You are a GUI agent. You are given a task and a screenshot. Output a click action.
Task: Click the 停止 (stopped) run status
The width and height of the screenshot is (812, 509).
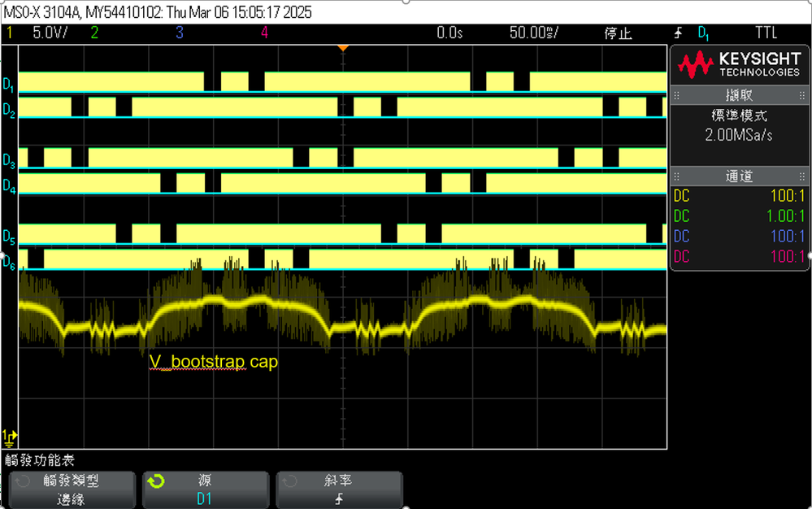point(619,33)
